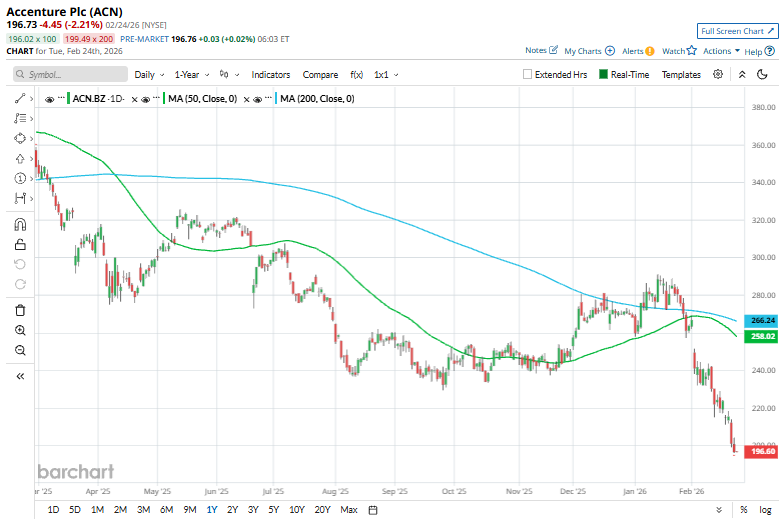Click the Full Screen Chart button
The height and width of the screenshot is (523, 782).
click(x=736, y=31)
